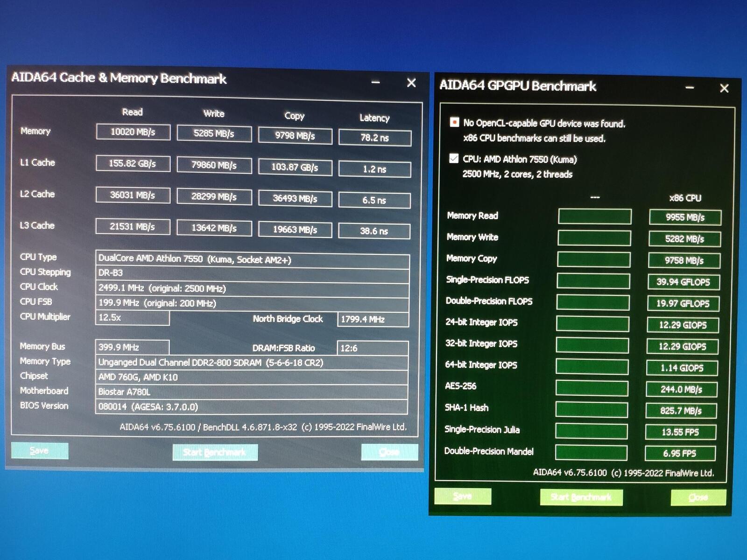The image size is (747, 560).
Task: Click the empty GPU result box for AES-256
Action: [592, 388]
